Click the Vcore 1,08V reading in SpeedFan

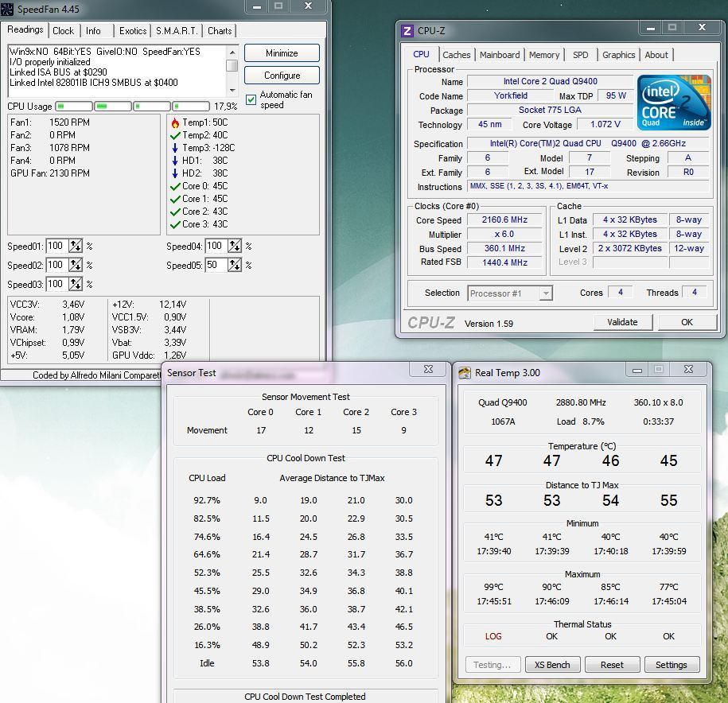[48, 317]
